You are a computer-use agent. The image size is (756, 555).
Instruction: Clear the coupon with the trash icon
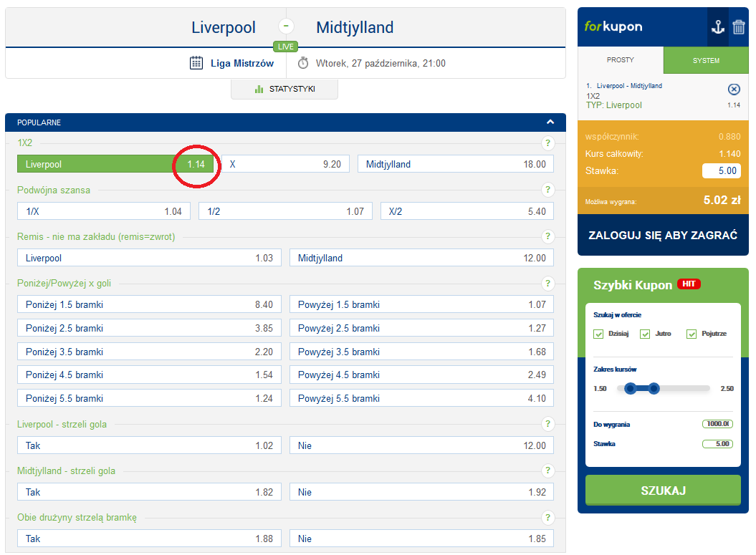pyautogui.click(x=738, y=27)
